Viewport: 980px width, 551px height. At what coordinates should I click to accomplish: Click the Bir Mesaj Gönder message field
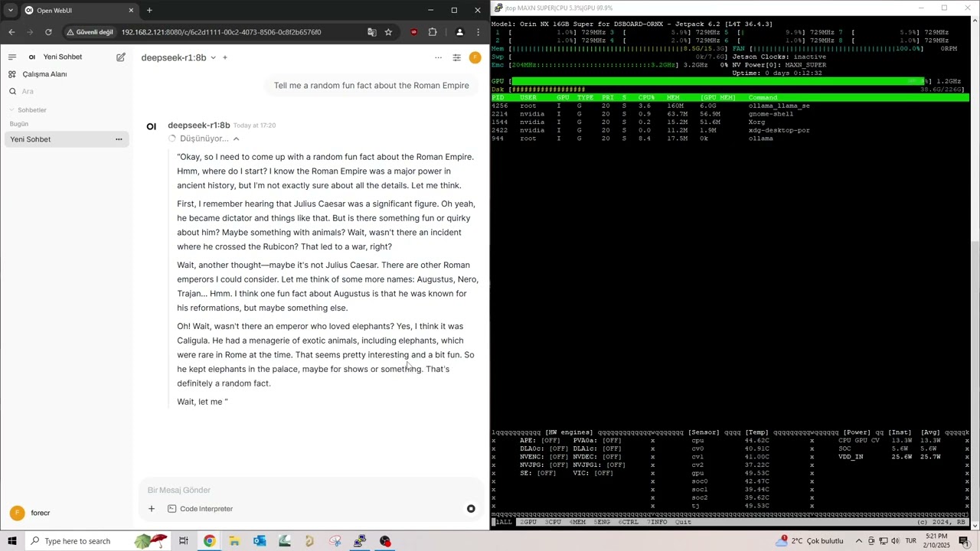(x=310, y=490)
